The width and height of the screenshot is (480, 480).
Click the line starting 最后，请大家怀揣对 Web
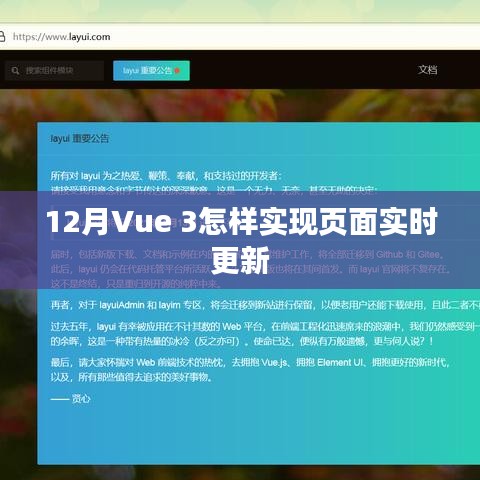250,362
